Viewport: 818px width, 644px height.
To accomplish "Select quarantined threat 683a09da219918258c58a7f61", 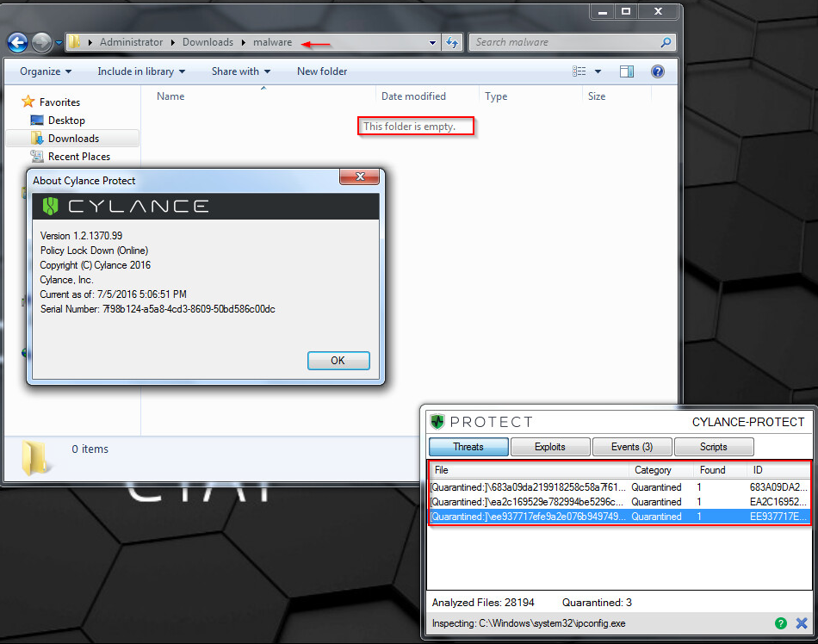I will (x=619, y=487).
